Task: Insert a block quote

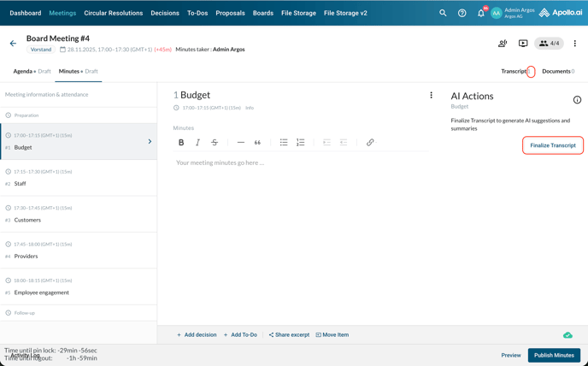Action: pos(257,143)
